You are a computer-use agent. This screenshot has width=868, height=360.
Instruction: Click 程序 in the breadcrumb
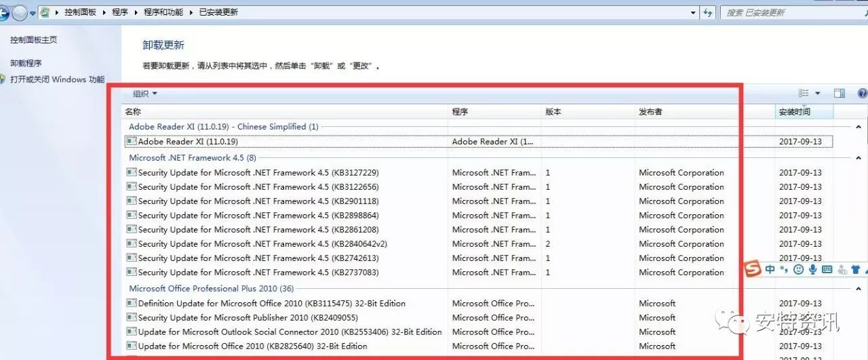[120, 12]
